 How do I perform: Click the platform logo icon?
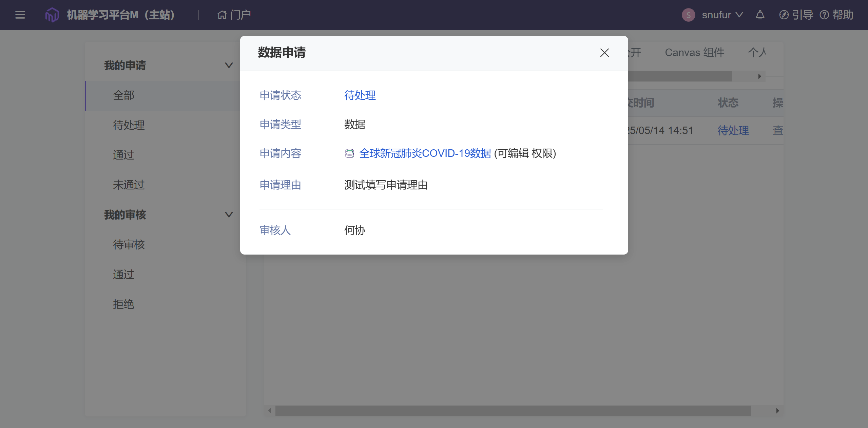click(x=52, y=15)
